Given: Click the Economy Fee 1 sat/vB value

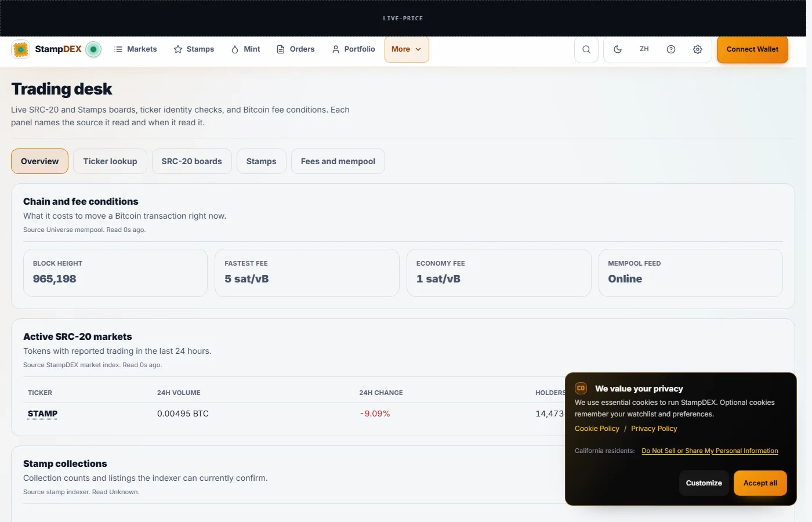Looking at the screenshot, I should click(438, 279).
